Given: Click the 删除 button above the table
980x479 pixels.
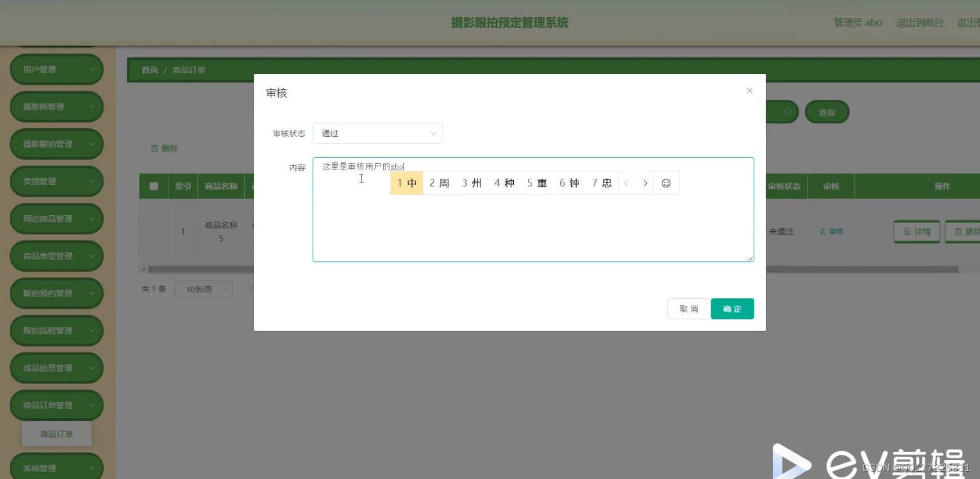Looking at the screenshot, I should tap(165, 149).
